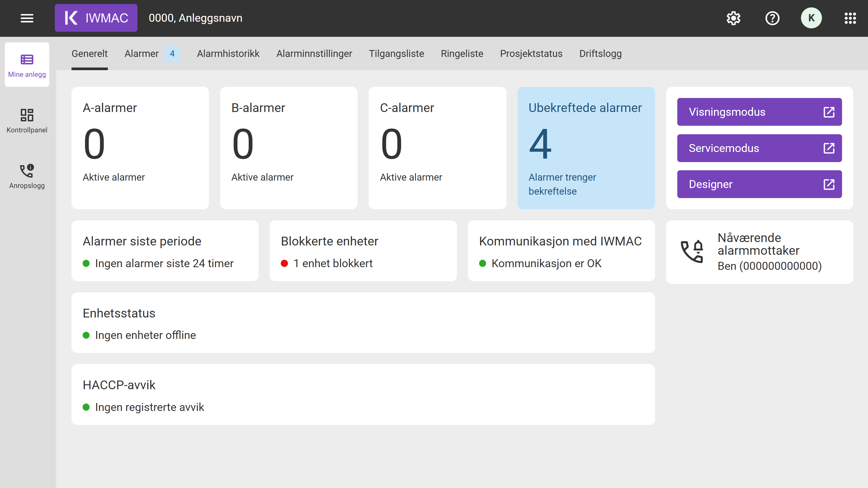
Task: Open the help question mark icon
Action: click(x=772, y=18)
